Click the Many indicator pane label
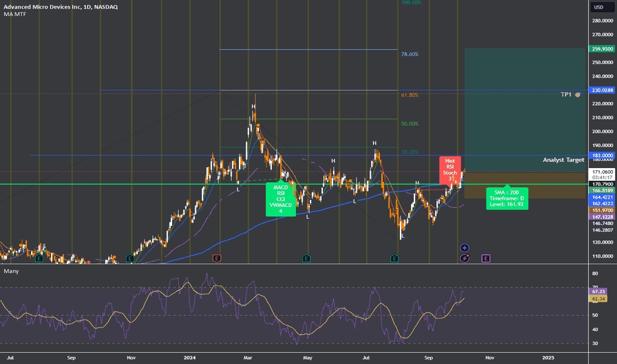617x364 pixels. pos(11,271)
